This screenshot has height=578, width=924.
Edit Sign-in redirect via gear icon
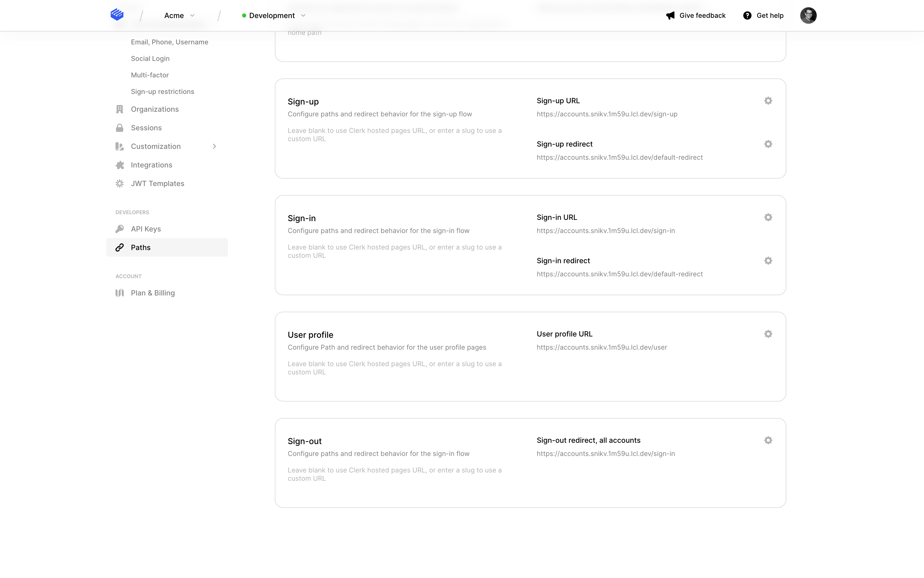pyautogui.click(x=768, y=260)
